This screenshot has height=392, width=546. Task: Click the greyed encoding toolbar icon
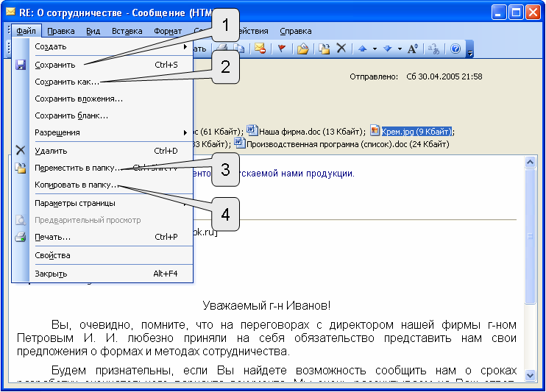(x=434, y=49)
